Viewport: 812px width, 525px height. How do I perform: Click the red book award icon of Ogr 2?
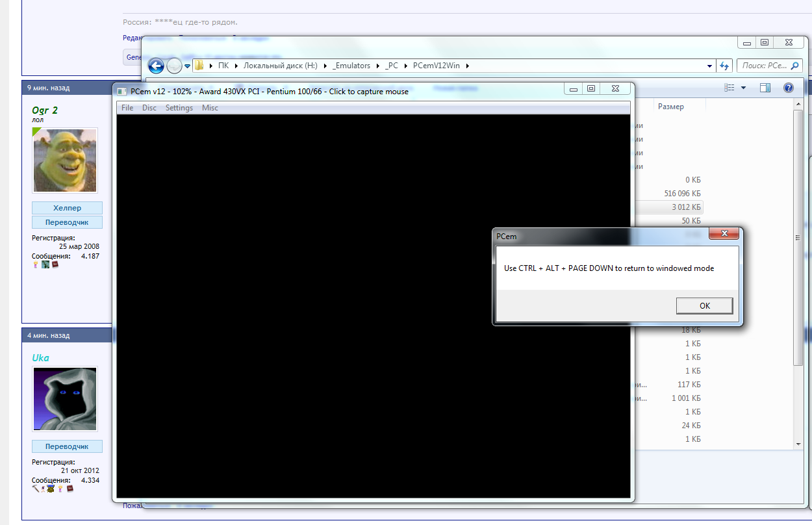coord(55,264)
